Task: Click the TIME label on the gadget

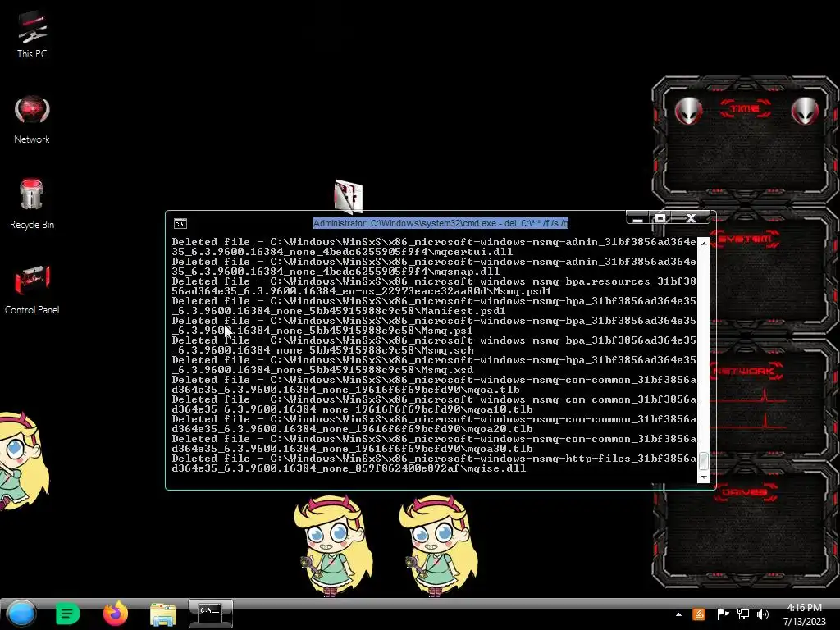Action: (x=745, y=109)
